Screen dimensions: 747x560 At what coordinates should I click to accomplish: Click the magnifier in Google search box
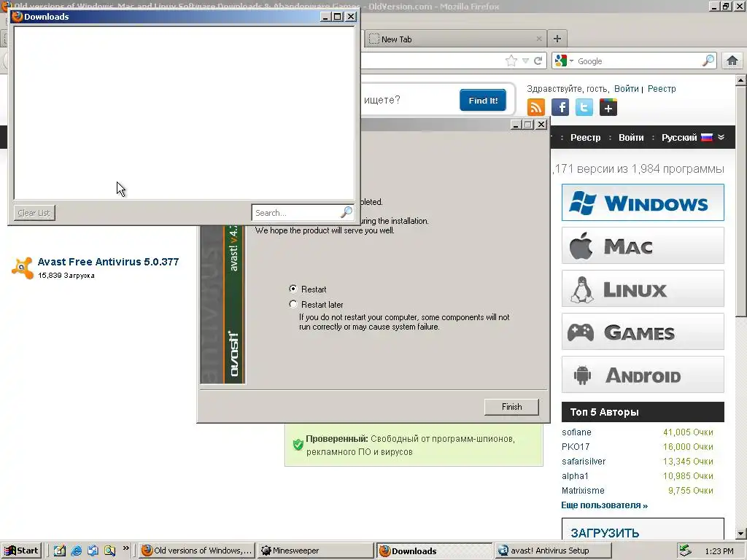pos(708,61)
